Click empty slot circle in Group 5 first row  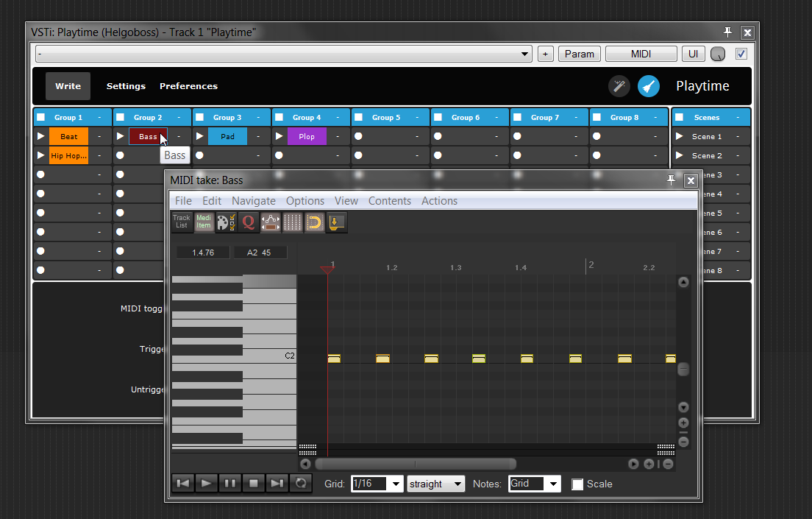pyautogui.click(x=358, y=136)
